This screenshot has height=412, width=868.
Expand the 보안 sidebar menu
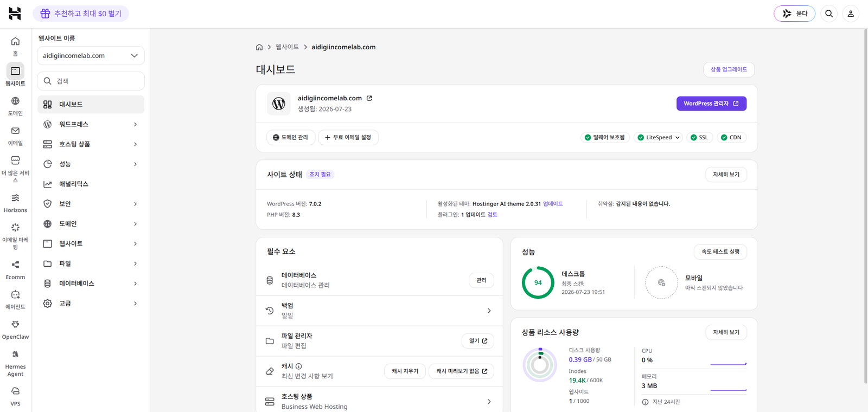pos(91,204)
